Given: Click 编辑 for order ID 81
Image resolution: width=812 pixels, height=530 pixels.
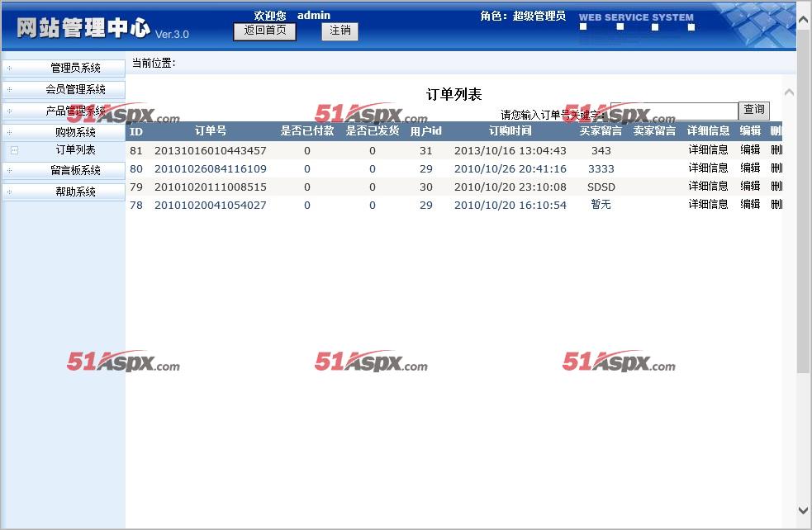Looking at the screenshot, I should [x=750, y=150].
